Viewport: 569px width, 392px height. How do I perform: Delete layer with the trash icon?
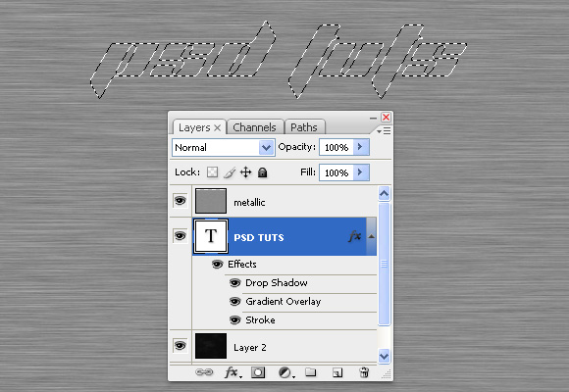click(x=364, y=372)
